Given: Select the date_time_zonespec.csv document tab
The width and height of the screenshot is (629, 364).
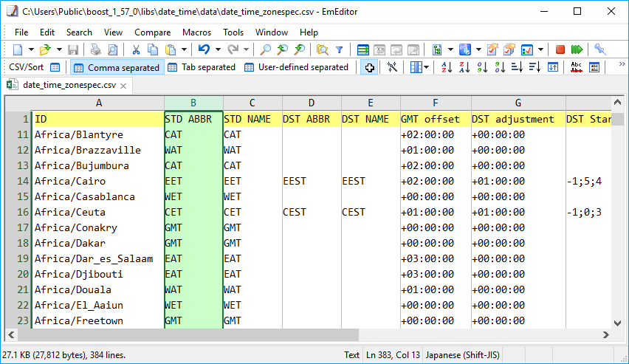Looking at the screenshot, I should click(69, 85).
